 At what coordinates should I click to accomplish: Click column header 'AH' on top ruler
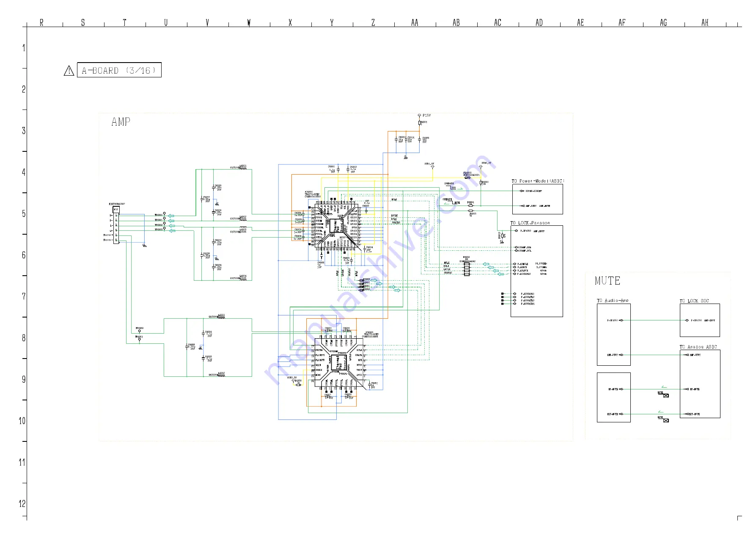pyautogui.click(x=705, y=22)
